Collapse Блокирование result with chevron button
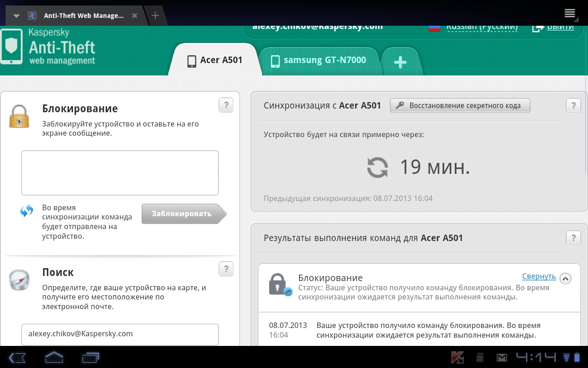Viewport: 588px width, 368px height. coord(565,278)
